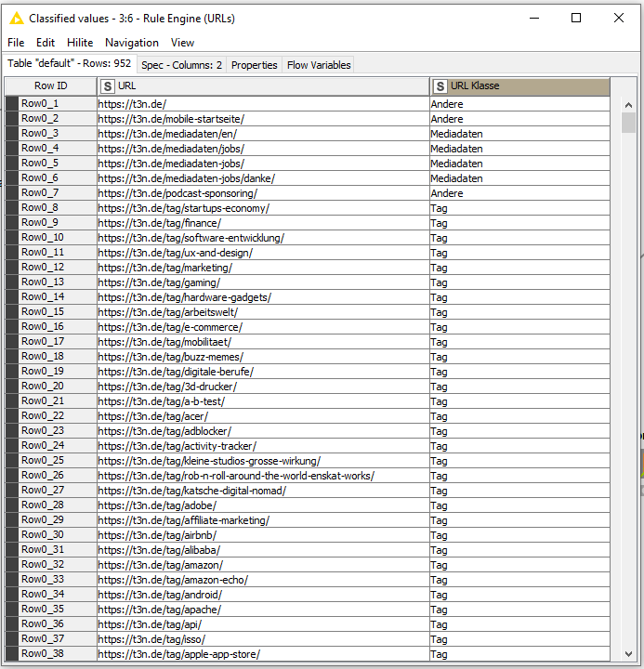Select the cell https://t3n.de/tag/android/
Viewport: 644px width, 669px height.
(x=263, y=595)
